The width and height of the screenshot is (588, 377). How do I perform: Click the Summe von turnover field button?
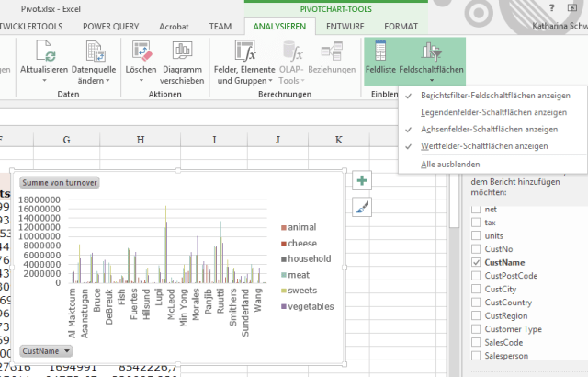(61, 182)
